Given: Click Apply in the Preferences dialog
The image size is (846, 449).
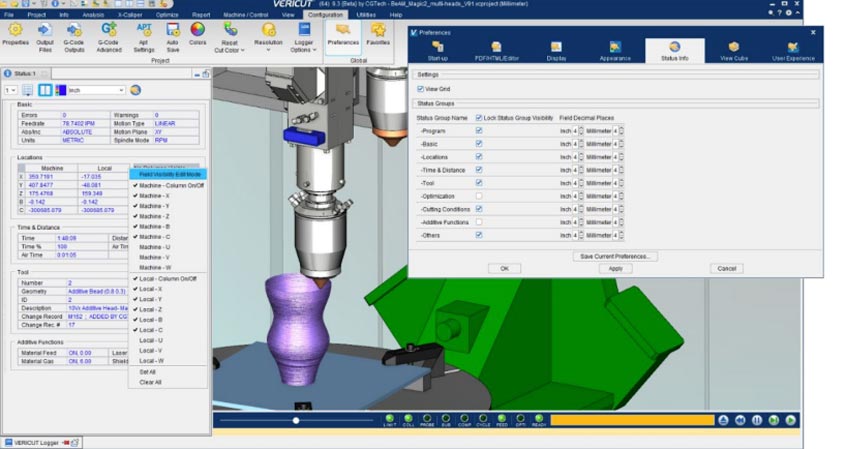Looking at the screenshot, I should pos(615,269).
